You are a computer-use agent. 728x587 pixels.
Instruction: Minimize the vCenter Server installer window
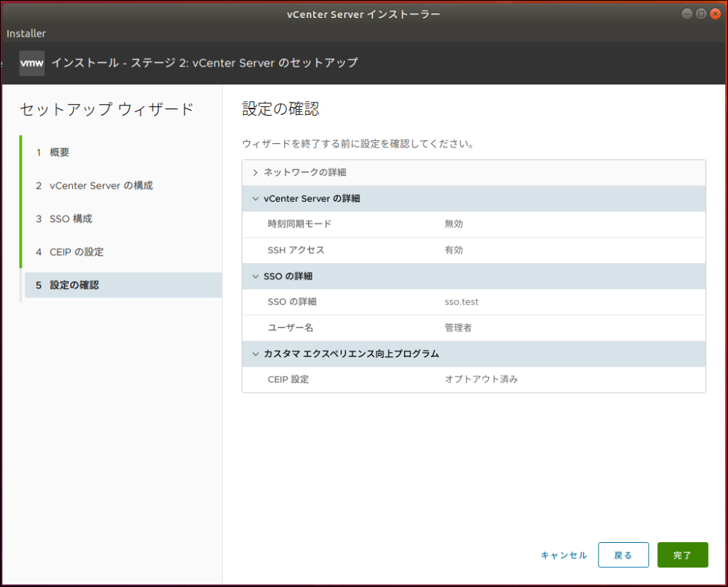tap(687, 14)
